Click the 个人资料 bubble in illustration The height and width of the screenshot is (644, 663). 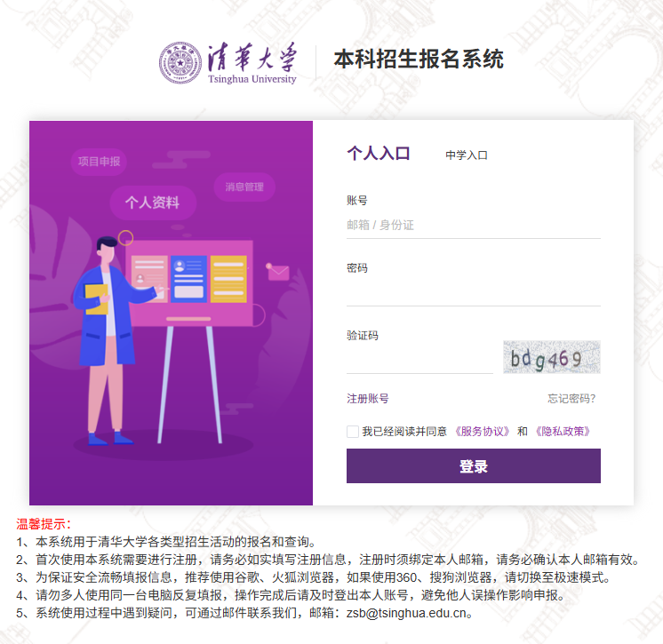pos(153,203)
